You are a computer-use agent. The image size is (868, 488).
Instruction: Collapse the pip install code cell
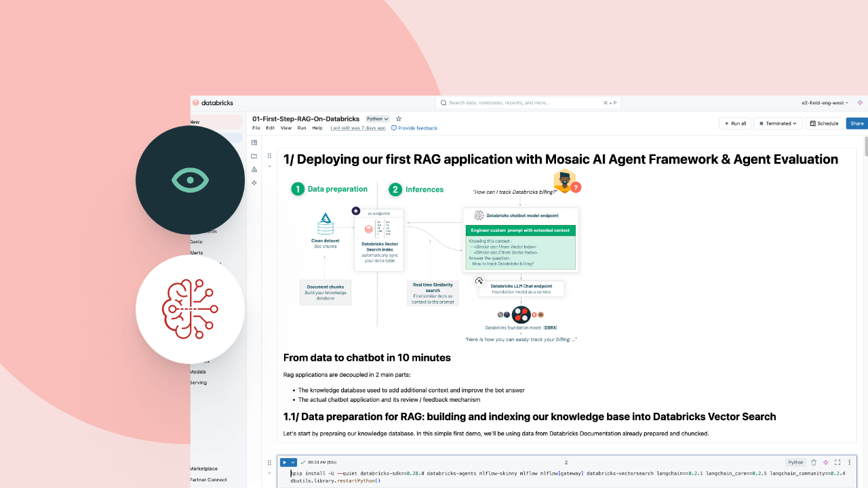point(269,472)
